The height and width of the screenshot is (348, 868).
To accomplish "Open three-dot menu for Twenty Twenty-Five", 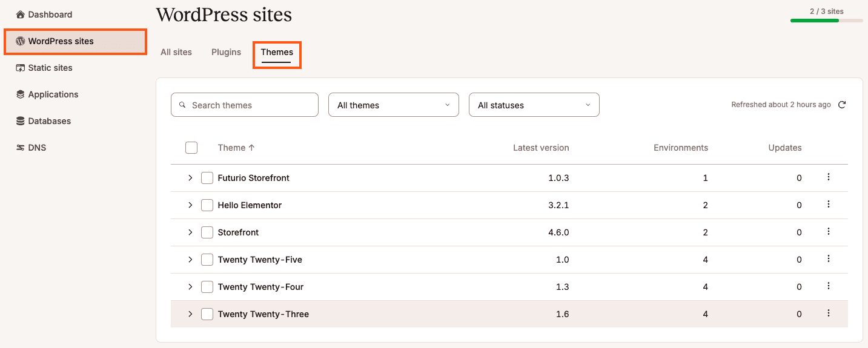I will point(829,259).
